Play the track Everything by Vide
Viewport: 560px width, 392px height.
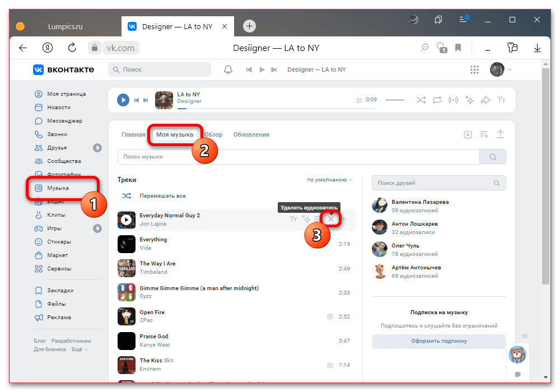point(127,244)
